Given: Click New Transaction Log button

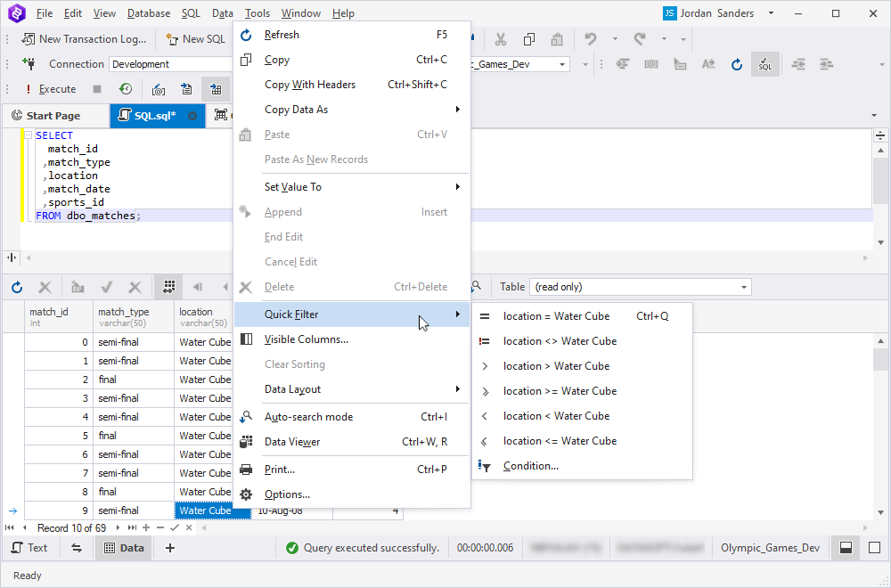Looking at the screenshot, I should tap(84, 38).
